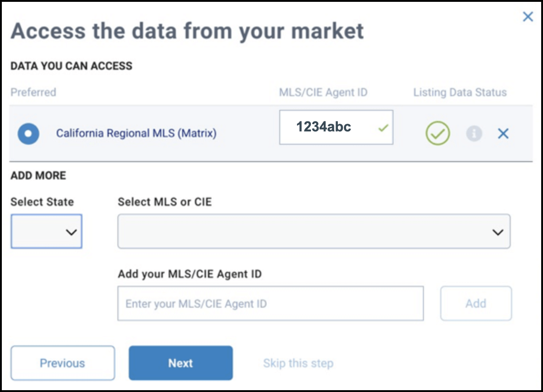Click the agent ID field containing 1234abc

330,127
